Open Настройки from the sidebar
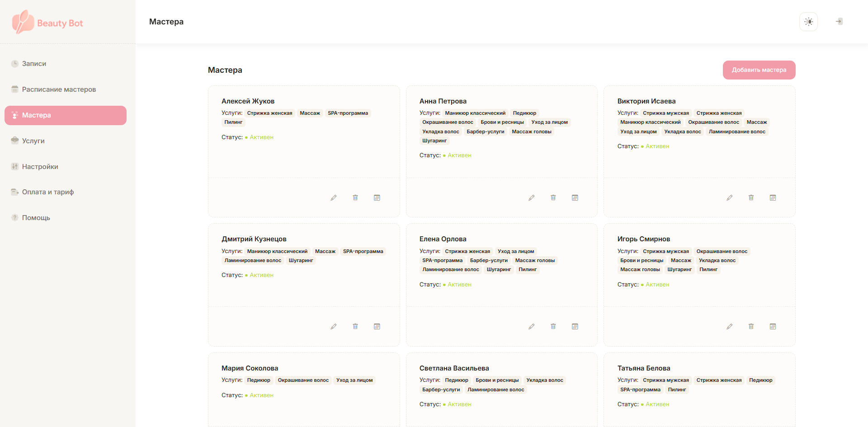 coord(40,167)
